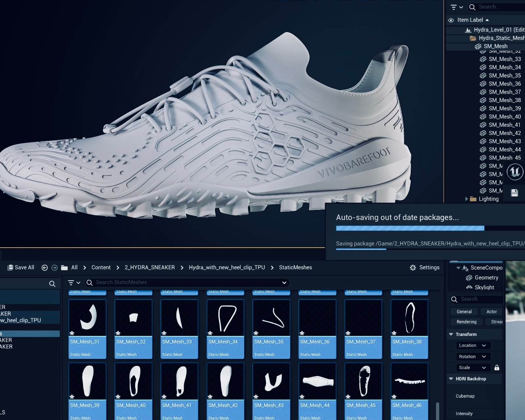
Task: Switch to the Rendering filter tab
Action: pyautogui.click(x=466, y=322)
